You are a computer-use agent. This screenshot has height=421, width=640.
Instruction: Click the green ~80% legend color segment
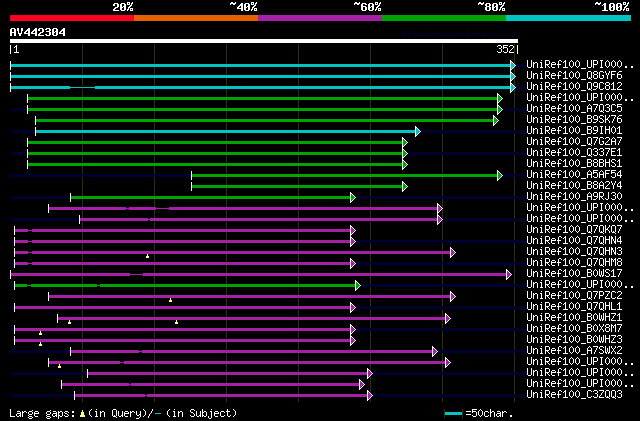pos(444,18)
